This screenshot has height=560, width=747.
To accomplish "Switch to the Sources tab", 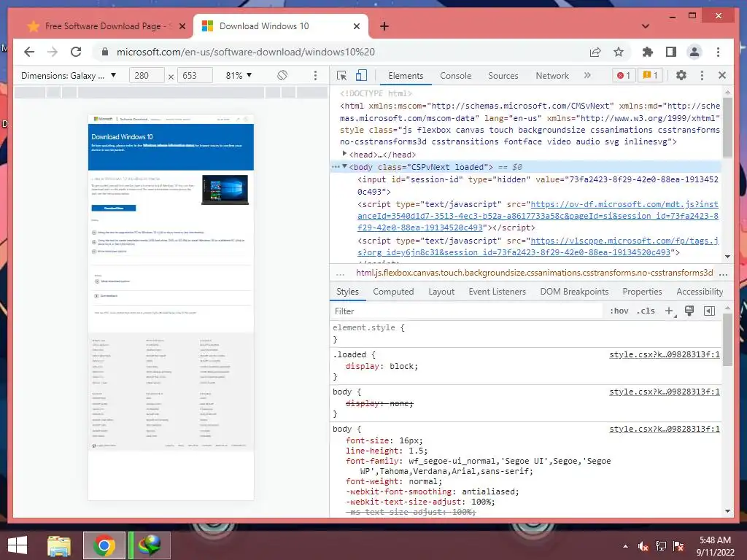I will pos(503,76).
